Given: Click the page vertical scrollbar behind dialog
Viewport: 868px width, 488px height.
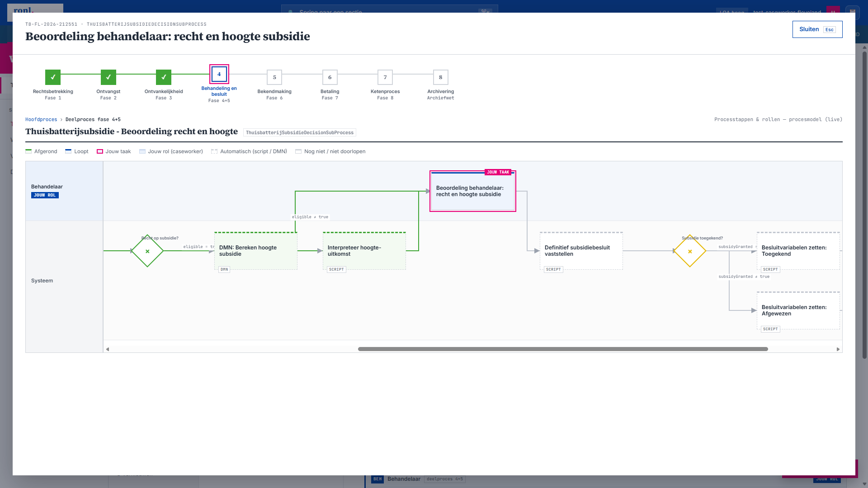Looking at the screenshot, I should (x=864, y=205).
